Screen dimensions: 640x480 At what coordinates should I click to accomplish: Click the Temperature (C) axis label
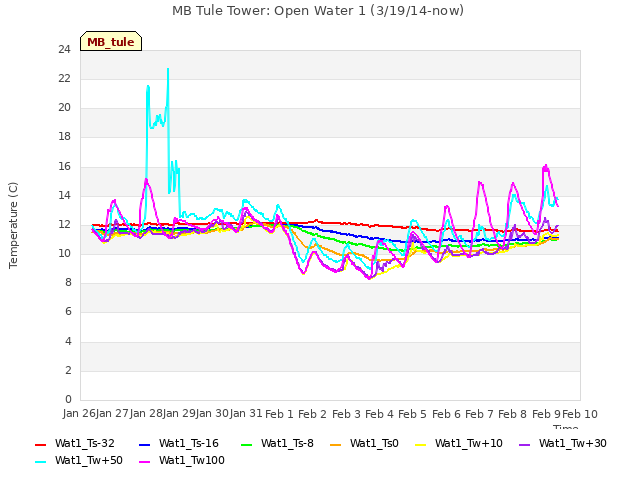click(x=13, y=225)
